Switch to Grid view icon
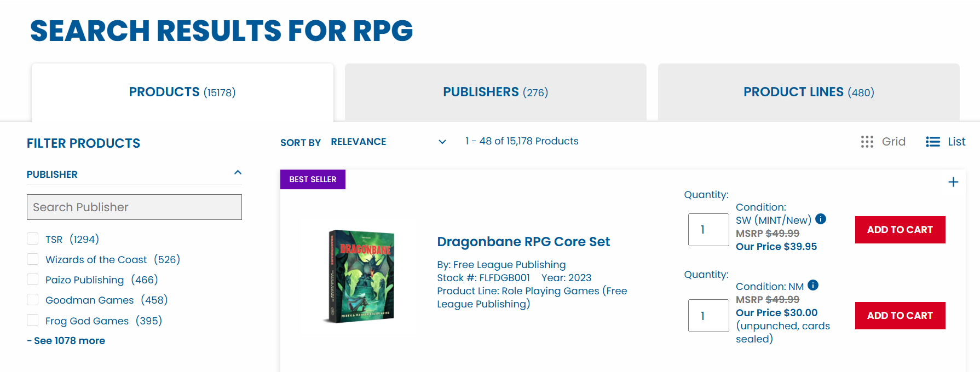980x372 pixels. pyautogui.click(x=867, y=142)
